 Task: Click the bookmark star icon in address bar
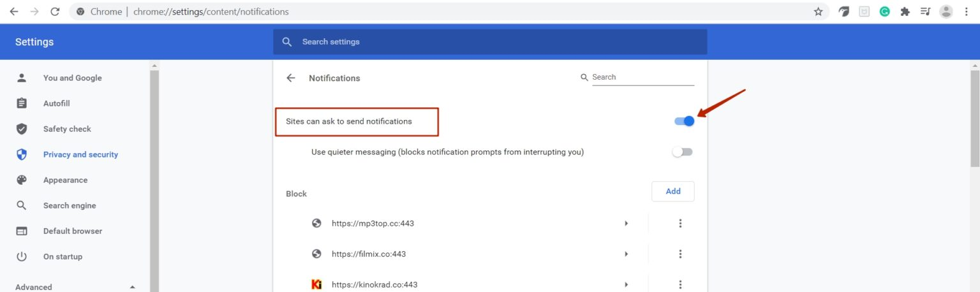[818, 11]
